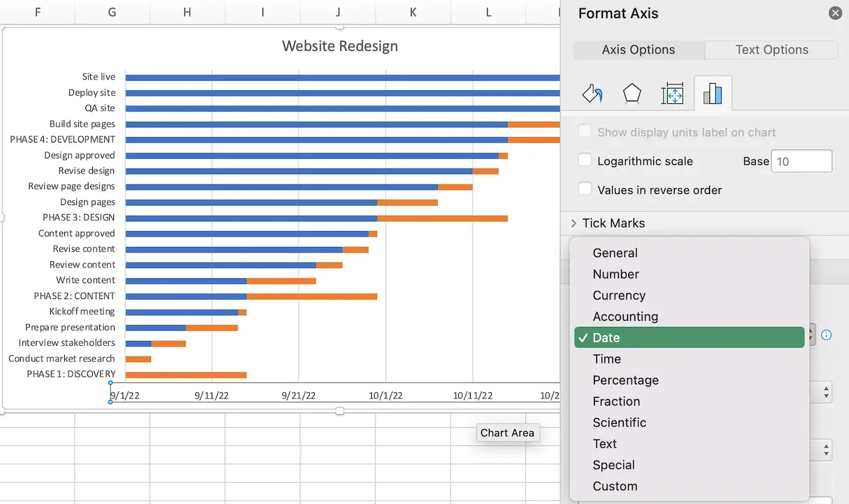Choose Percentage from the format category list
The width and height of the screenshot is (849, 504).
pyautogui.click(x=625, y=380)
